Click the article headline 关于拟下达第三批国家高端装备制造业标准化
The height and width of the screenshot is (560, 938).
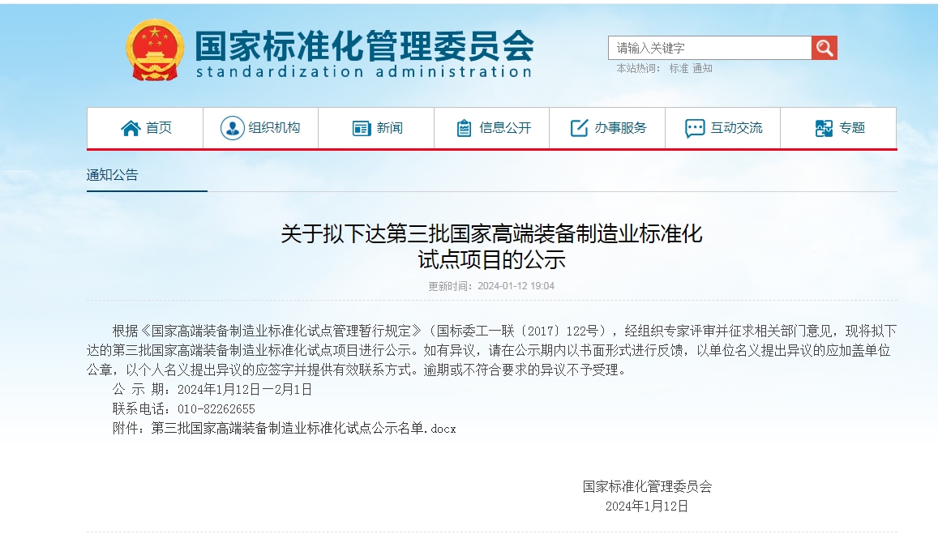pos(491,234)
